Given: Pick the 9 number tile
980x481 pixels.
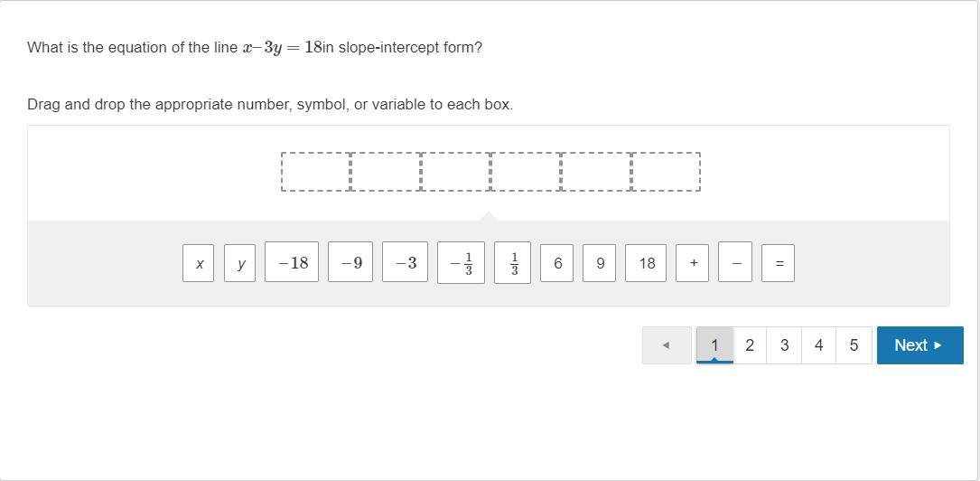Looking at the screenshot, I should 600,263.
